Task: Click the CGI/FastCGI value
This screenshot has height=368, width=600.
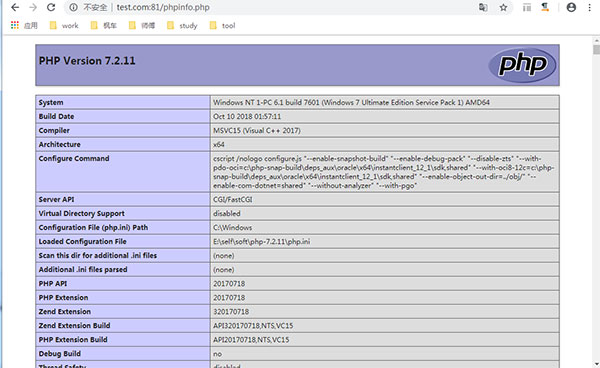Action: pos(233,199)
